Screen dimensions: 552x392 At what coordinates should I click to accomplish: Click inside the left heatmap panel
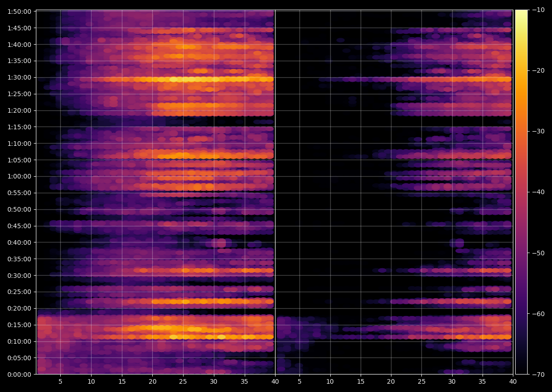pos(155,192)
